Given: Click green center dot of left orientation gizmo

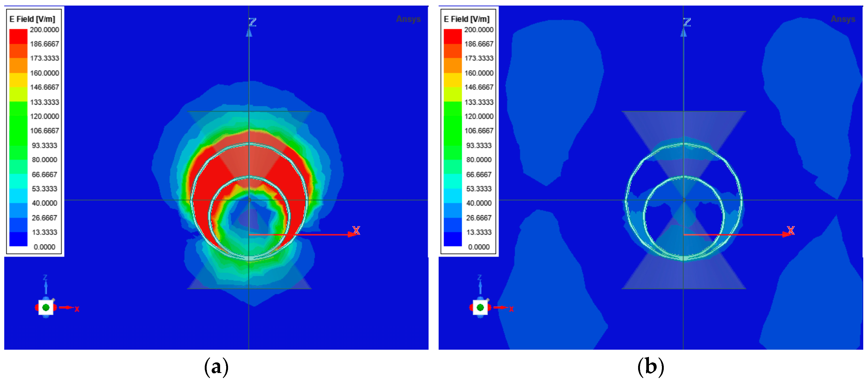Looking at the screenshot, I should tap(46, 307).
